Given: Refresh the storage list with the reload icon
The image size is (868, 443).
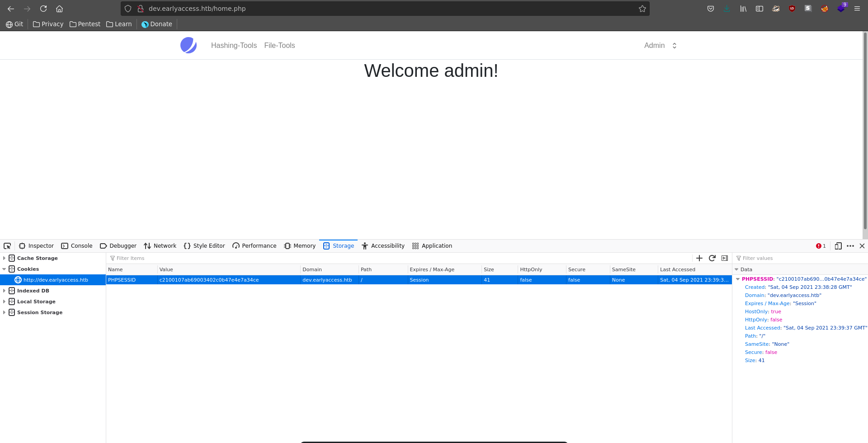Looking at the screenshot, I should pos(712,258).
